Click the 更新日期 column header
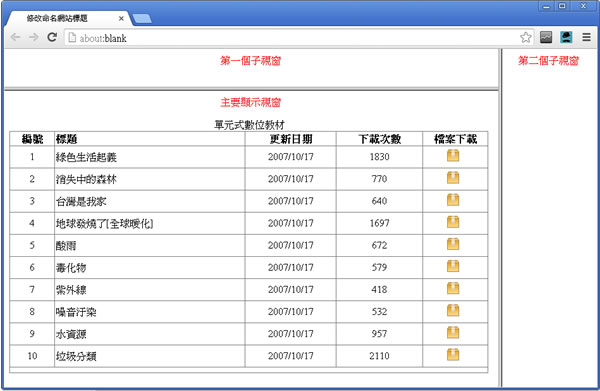This screenshot has height=391, width=600. tap(291, 139)
